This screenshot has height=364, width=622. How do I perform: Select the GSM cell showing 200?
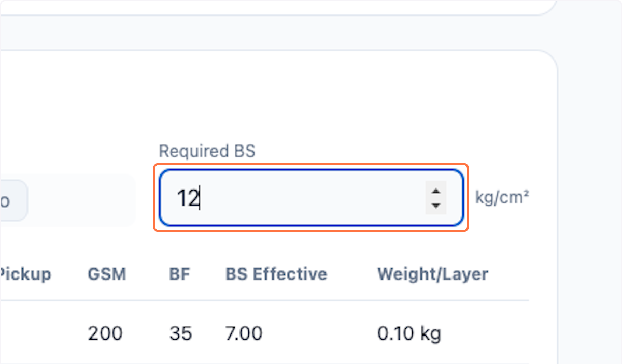[105, 333]
